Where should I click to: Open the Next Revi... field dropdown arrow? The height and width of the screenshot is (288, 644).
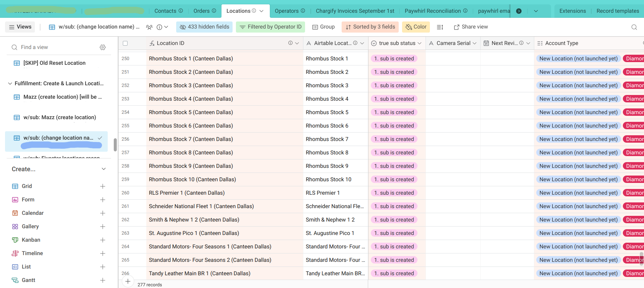pyautogui.click(x=528, y=43)
